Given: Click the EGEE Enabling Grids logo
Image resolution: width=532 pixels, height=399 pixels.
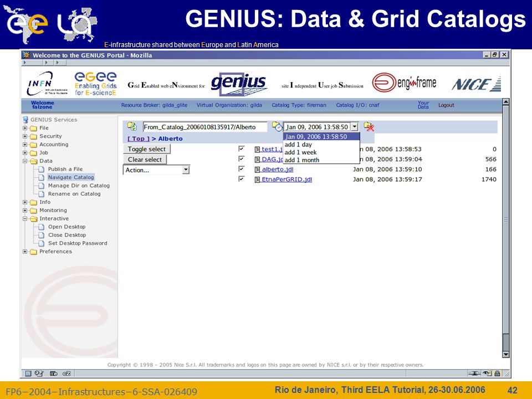Looking at the screenshot, I should point(96,84).
